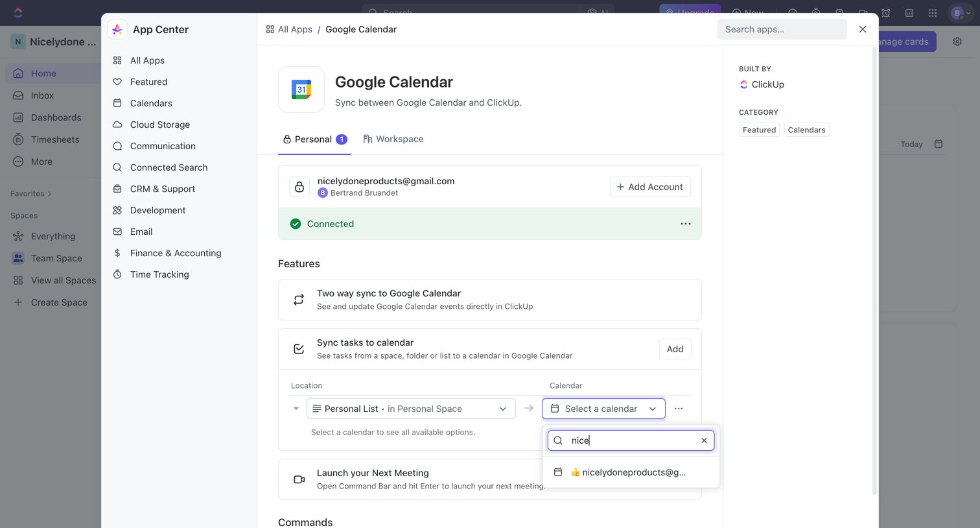The image size is (980, 528).
Task: Open the Featured apps category
Action: [x=148, y=82]
